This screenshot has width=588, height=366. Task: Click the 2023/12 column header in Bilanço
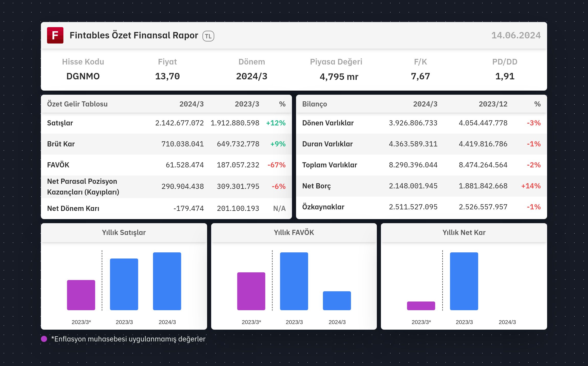493,104
